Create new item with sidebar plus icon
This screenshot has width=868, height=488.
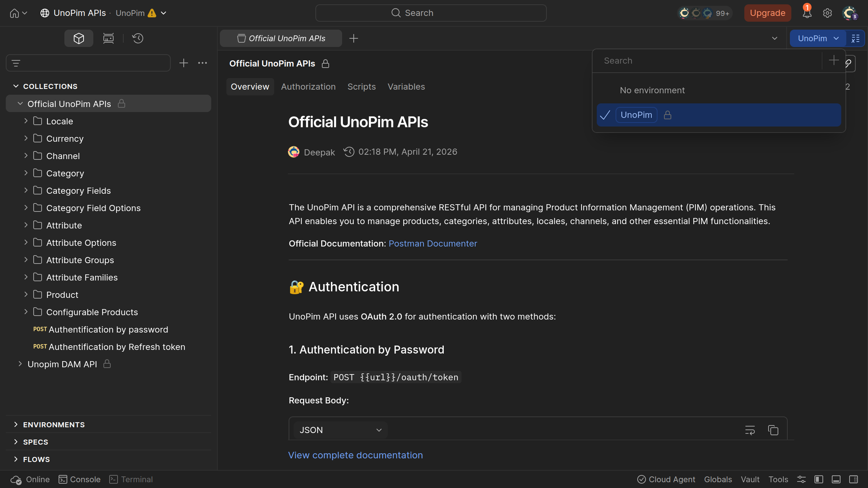184,63
